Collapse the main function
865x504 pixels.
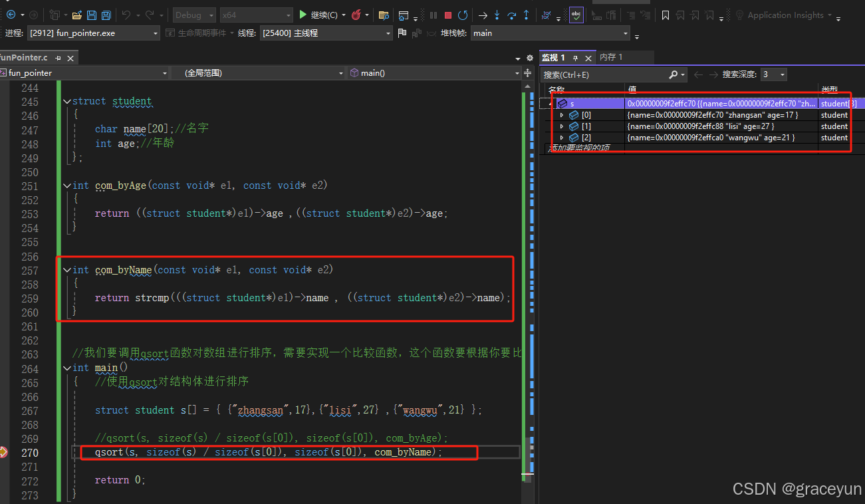pyautogui.click(x=66, y=368)
